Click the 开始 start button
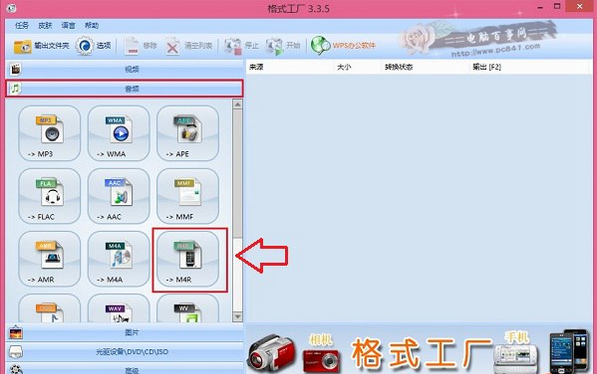The image size is (597, 374). pos(283,46)
